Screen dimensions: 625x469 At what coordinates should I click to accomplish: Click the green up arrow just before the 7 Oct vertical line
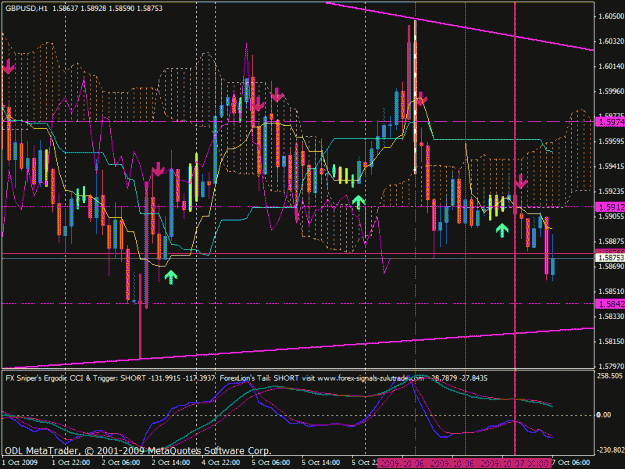point(502,230)
